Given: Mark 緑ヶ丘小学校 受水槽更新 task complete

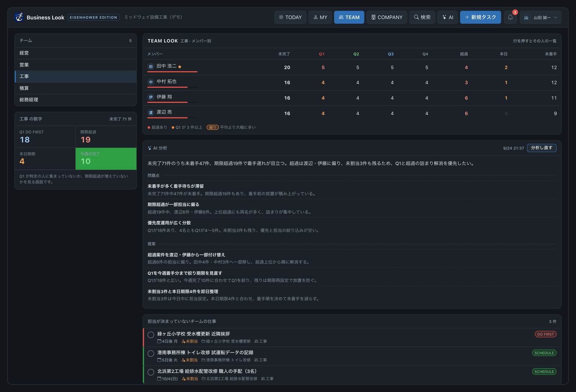Looking at the screenshot, I should pyautogui.click(x=151, y=335).
